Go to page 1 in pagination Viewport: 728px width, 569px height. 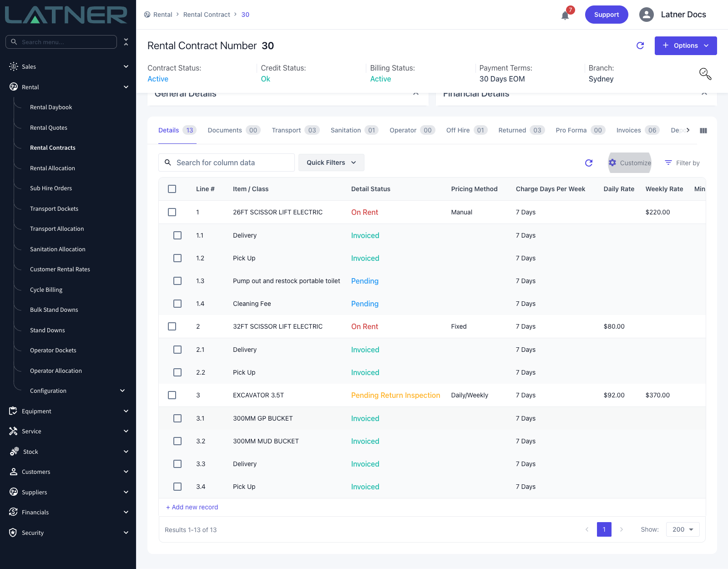click(604, 529)
